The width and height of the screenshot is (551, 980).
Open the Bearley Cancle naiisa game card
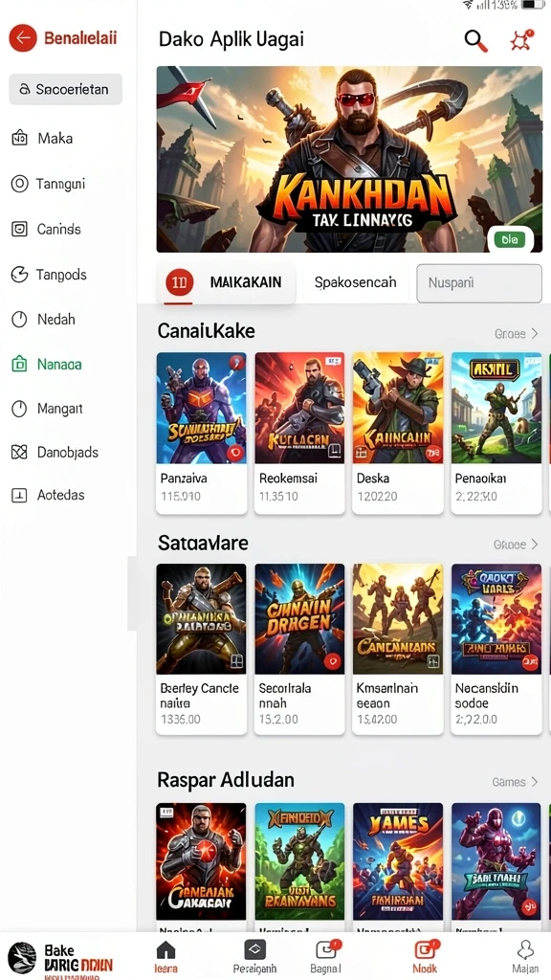tap(201, 649)
